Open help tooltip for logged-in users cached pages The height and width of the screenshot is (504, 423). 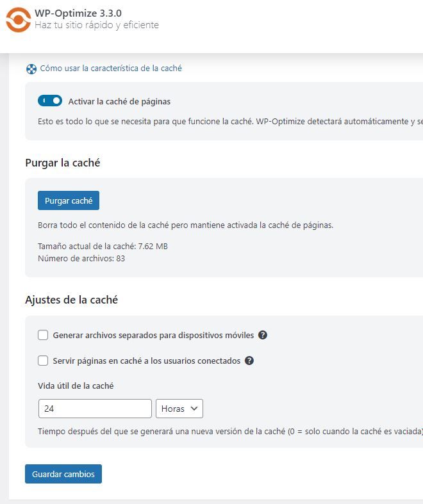(249, 361)
